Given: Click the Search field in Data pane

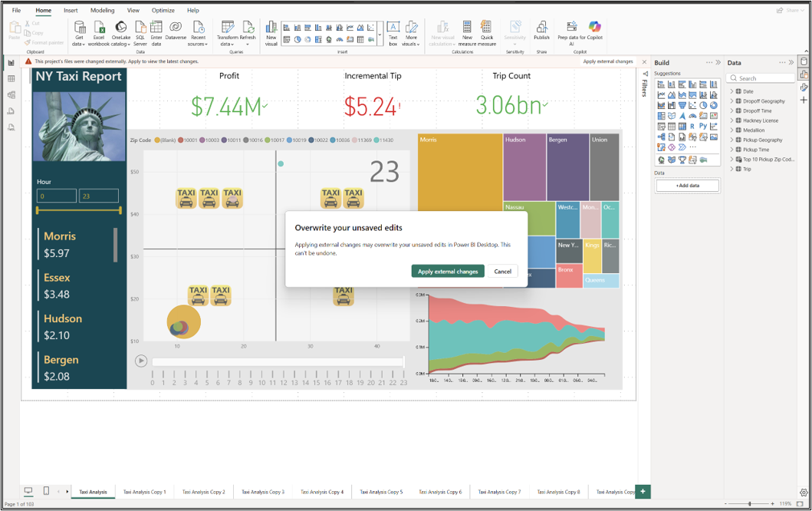Looking at the screenshot, I should click(760, 78).
